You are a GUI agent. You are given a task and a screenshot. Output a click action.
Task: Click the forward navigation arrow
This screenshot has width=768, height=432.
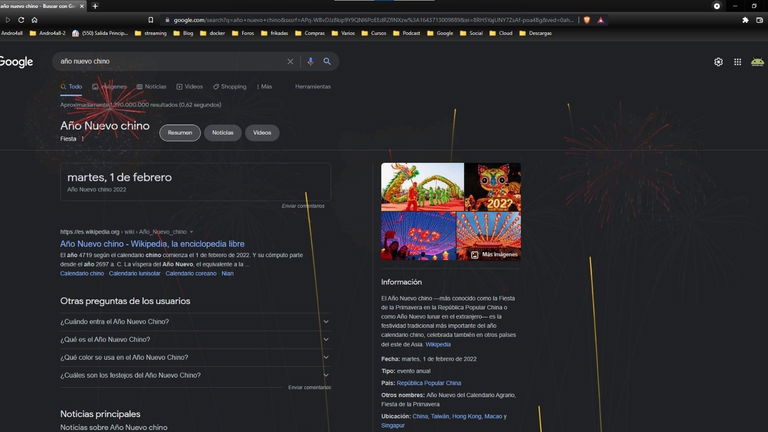[8, 20]
